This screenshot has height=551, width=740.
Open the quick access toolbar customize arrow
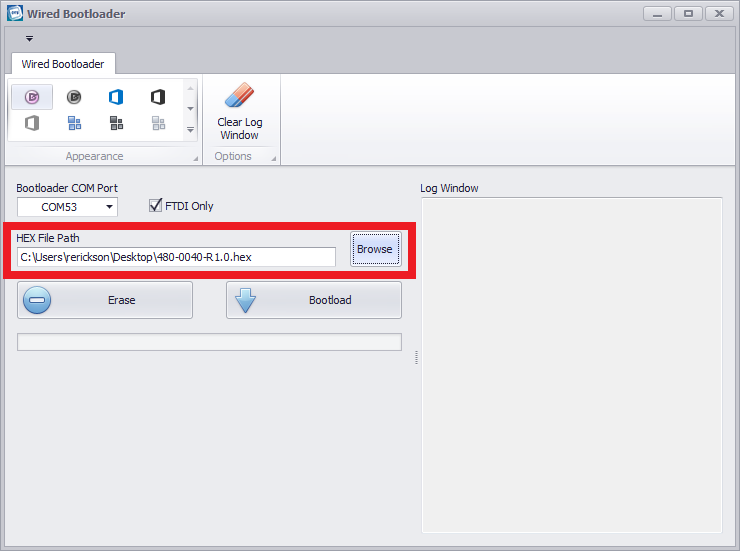pyautogui.click(x=29, y=39)
